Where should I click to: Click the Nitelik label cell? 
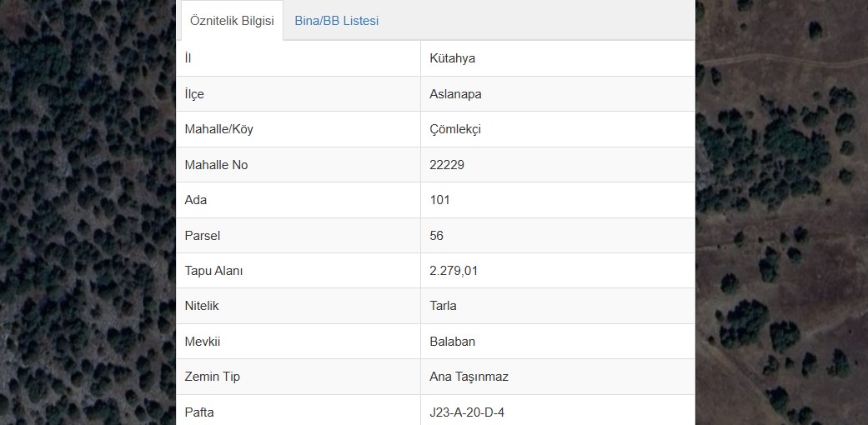[x=299, y=306]
